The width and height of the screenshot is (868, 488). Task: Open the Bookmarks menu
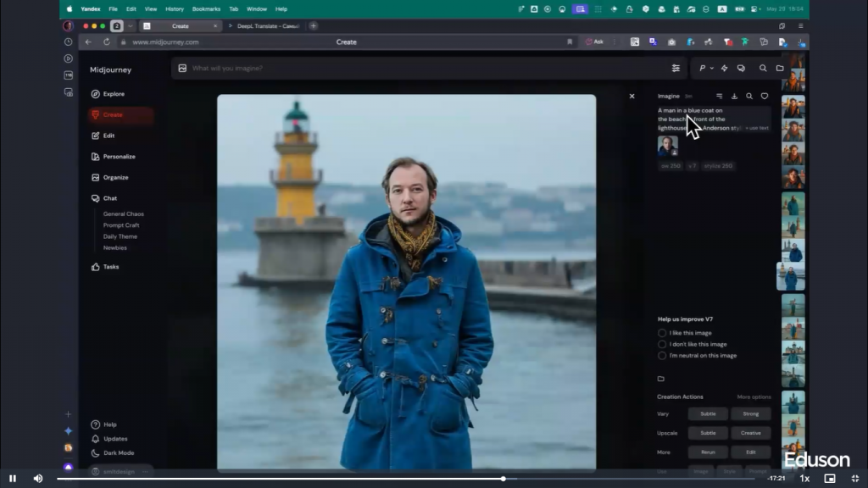pos(206,8)
